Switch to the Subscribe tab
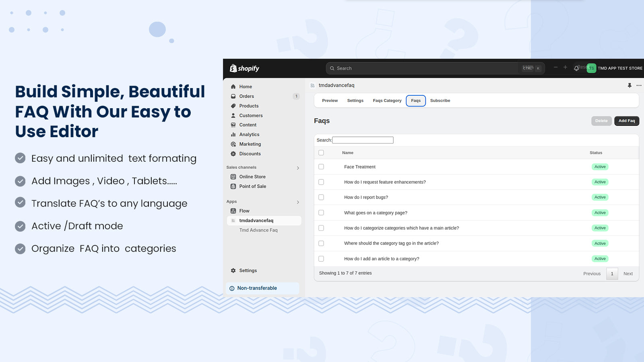The image size is (644, 362). [x=440, y=101]
